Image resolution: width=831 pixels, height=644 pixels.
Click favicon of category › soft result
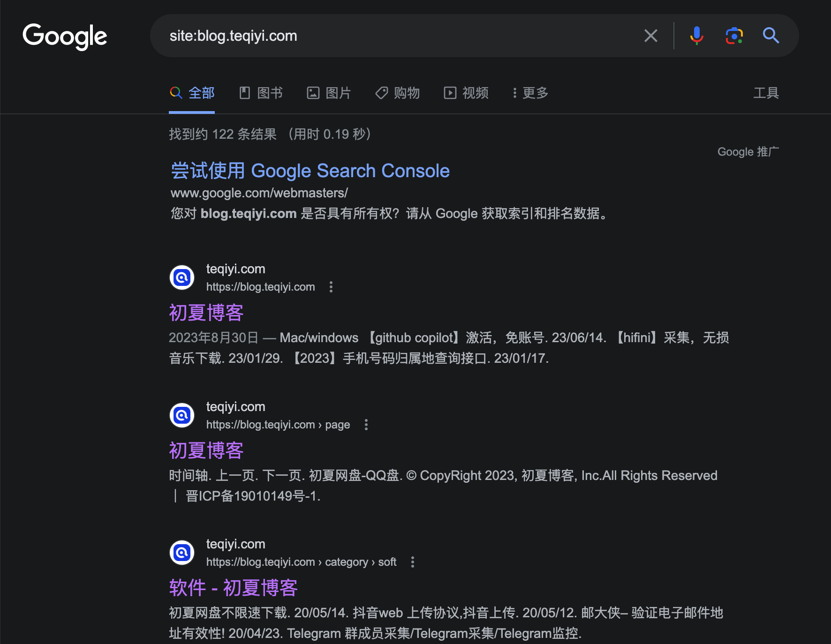click(x=182, y=553)
